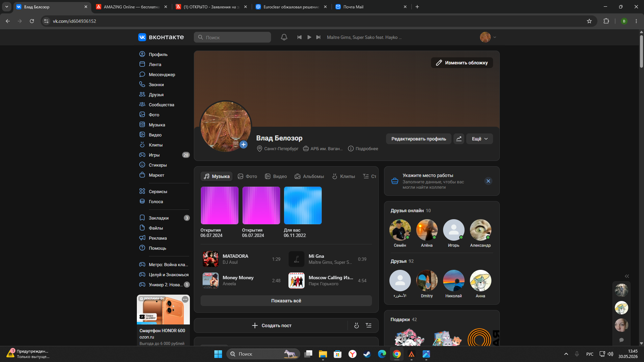The width and height of the screenshot is (644, 362).
Task: Switch to the Видео tab
Action: 276,176
